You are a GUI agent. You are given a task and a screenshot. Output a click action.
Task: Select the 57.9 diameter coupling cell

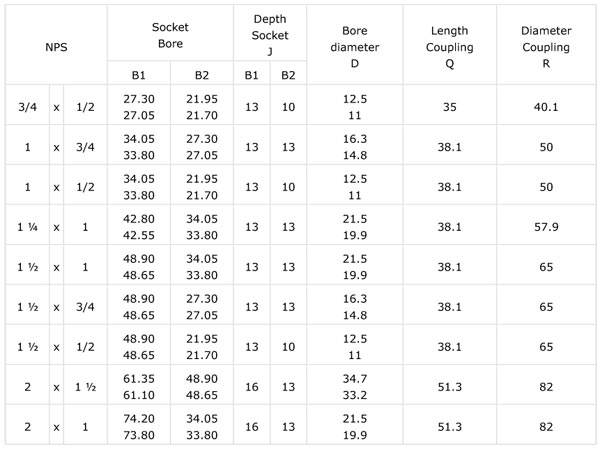[546, 227]
